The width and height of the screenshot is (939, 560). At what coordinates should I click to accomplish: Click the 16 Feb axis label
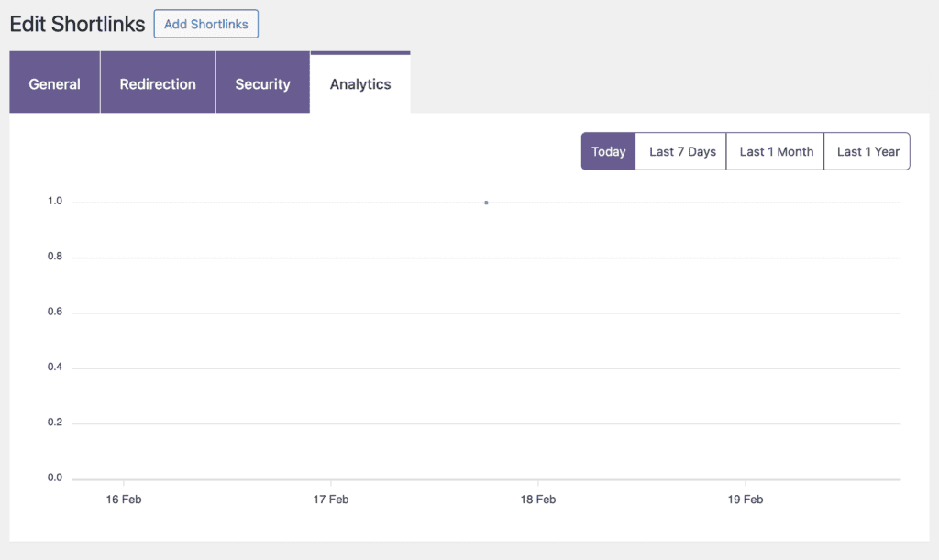click(123, 500)
